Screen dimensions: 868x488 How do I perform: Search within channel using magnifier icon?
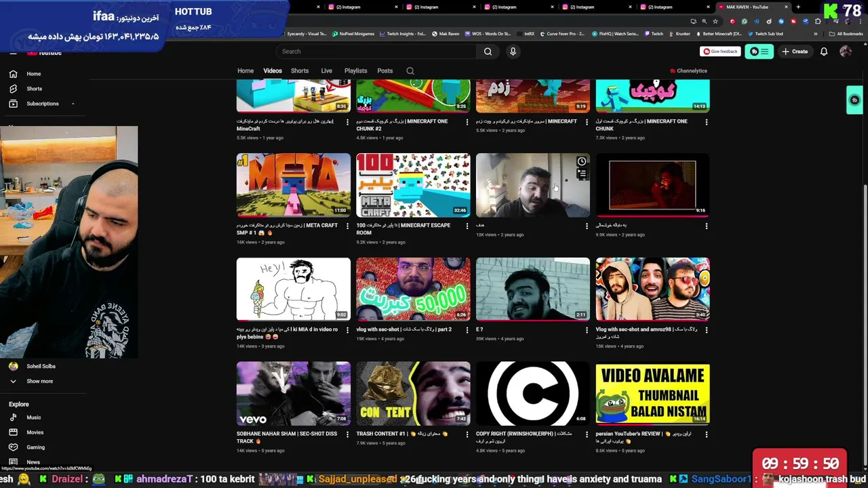(410, 70)
